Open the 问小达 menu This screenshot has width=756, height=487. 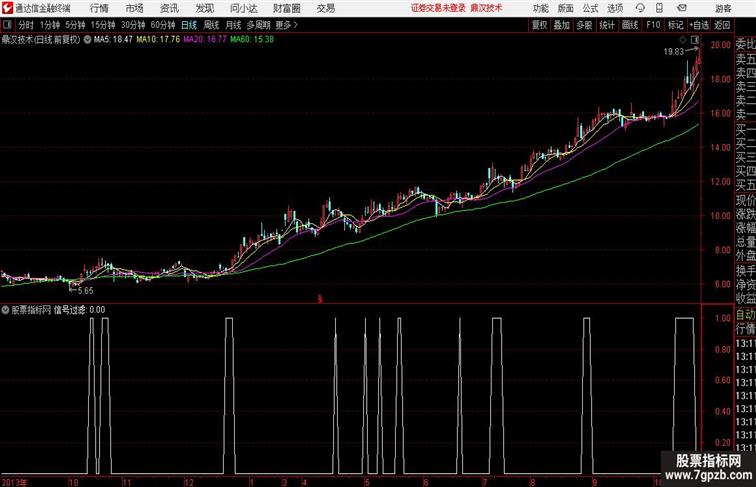(x=244, y=8)
